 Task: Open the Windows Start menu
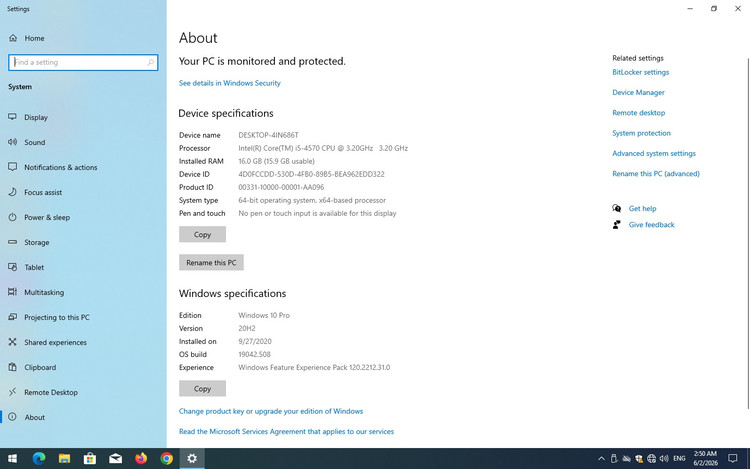[13, 458]
